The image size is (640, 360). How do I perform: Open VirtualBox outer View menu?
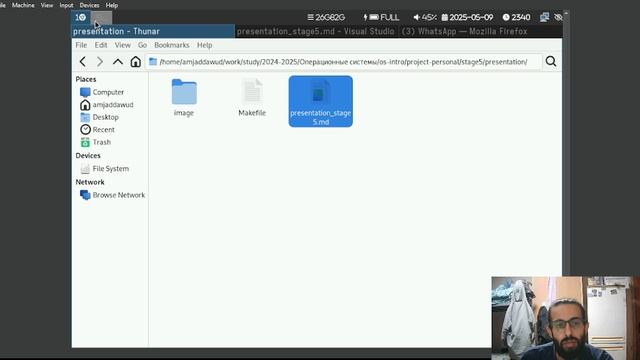pos(47,5)
